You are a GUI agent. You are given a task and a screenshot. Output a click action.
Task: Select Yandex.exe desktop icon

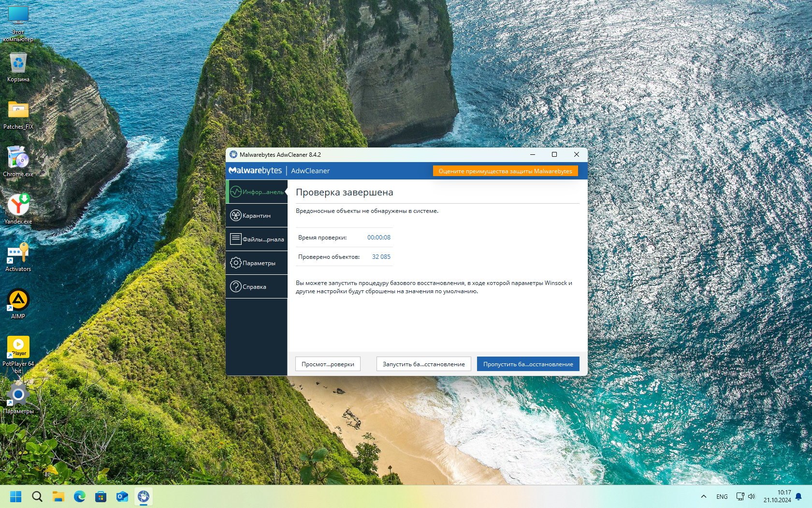tap(18, 209)
